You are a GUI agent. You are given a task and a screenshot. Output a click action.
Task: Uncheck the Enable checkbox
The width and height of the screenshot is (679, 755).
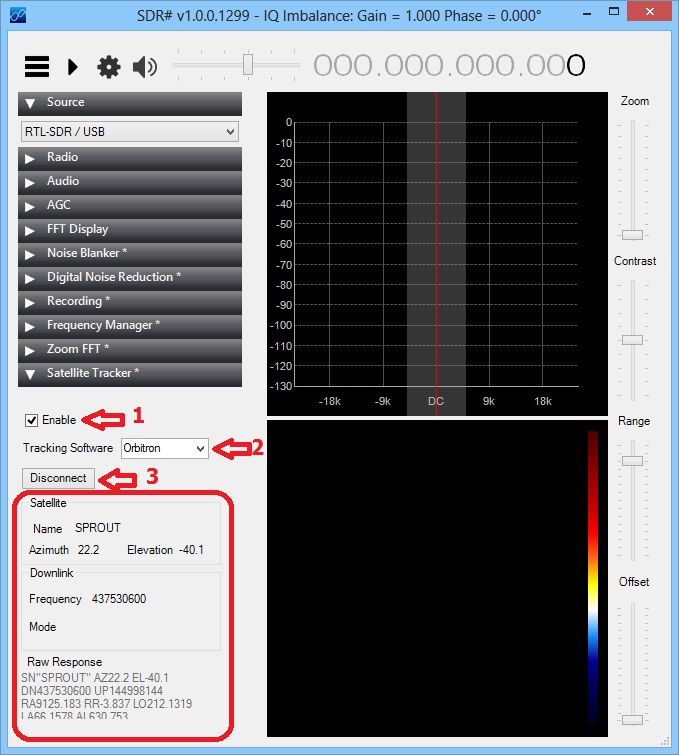tap(32, 420)
